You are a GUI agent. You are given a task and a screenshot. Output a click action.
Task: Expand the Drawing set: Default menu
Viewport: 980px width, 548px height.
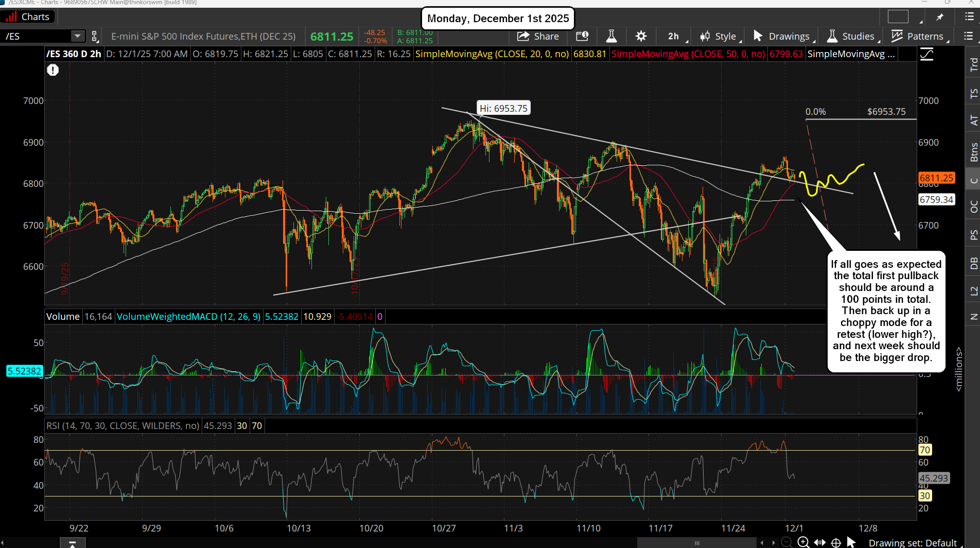pos(912,542)
